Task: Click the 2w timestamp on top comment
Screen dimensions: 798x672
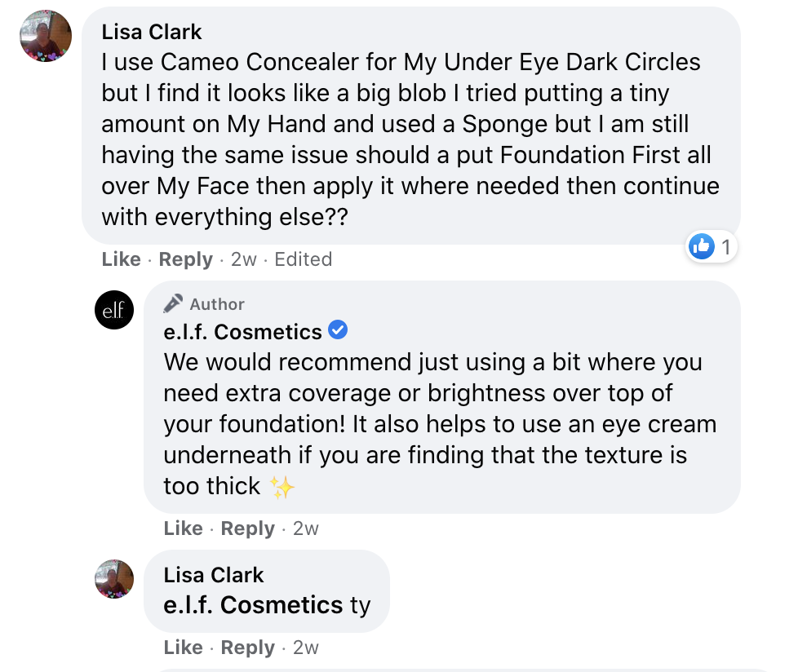Action: click(x=244, y=259)
